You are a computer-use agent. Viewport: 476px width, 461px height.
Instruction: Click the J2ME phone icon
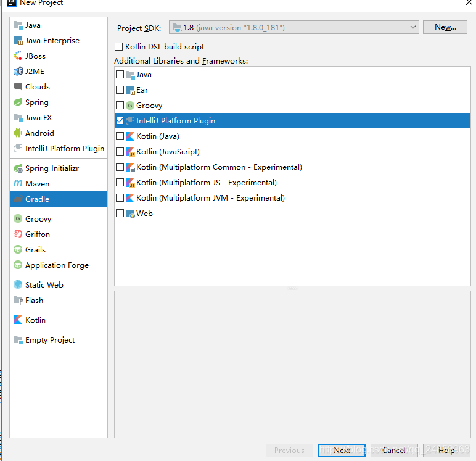pyautogui.click(x=18, y=72)
